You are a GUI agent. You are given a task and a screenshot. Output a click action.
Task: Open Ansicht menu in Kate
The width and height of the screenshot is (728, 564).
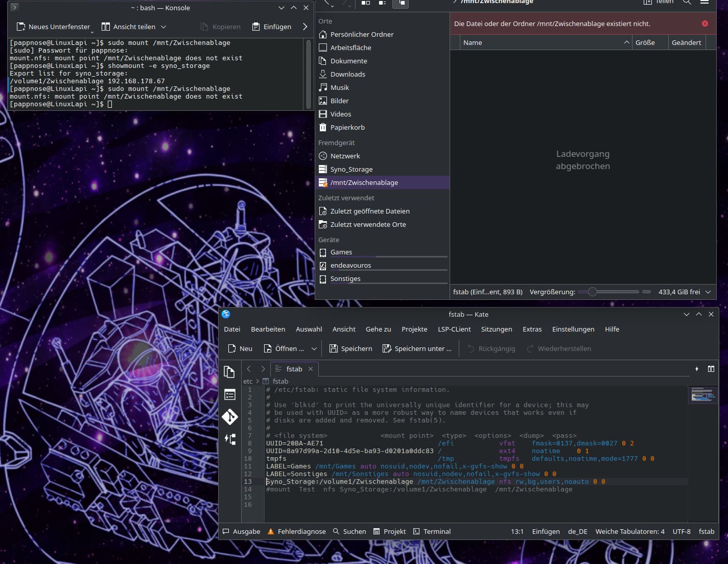pos(344,329)
